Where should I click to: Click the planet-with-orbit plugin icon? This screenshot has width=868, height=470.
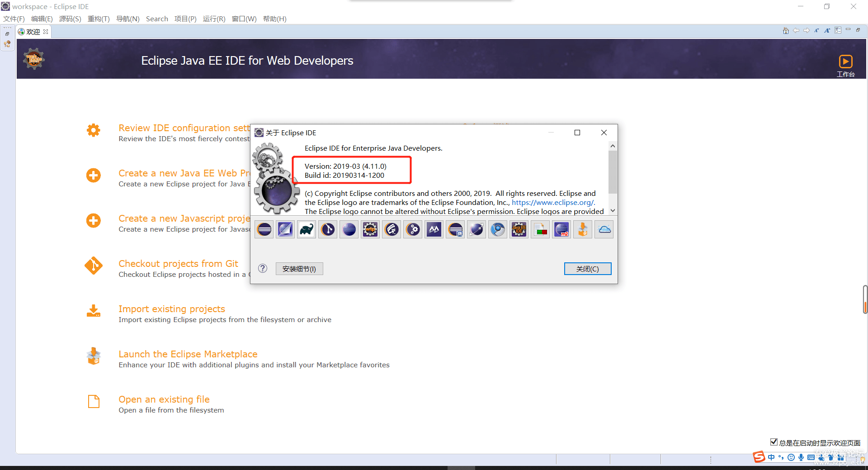[x=476, y=230]
